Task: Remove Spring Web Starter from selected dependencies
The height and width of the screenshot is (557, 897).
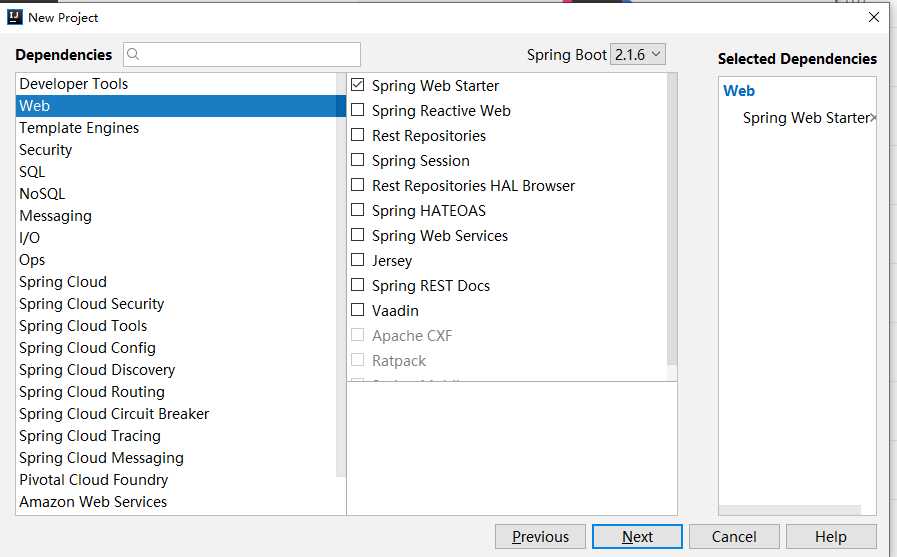Action: click(873, 118)
